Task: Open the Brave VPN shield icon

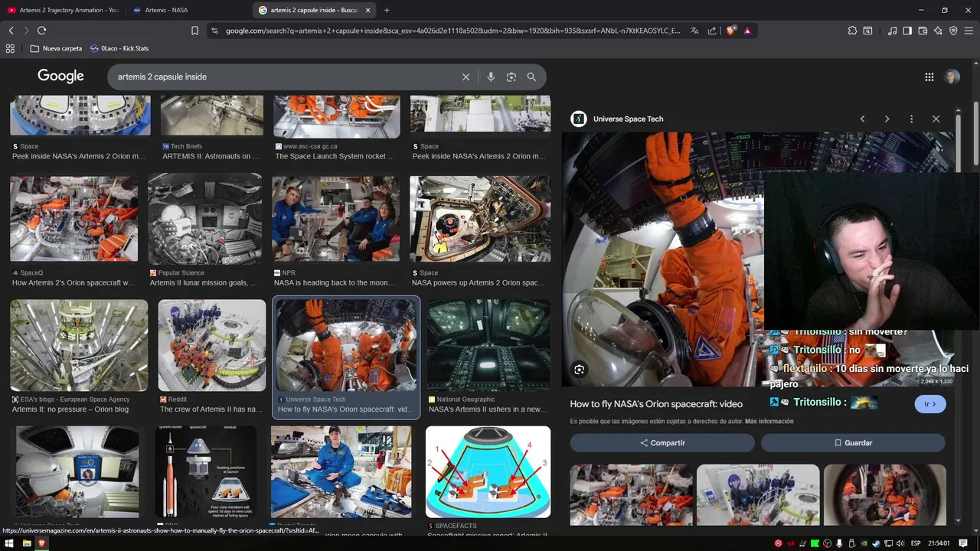Action: point(953,31)
